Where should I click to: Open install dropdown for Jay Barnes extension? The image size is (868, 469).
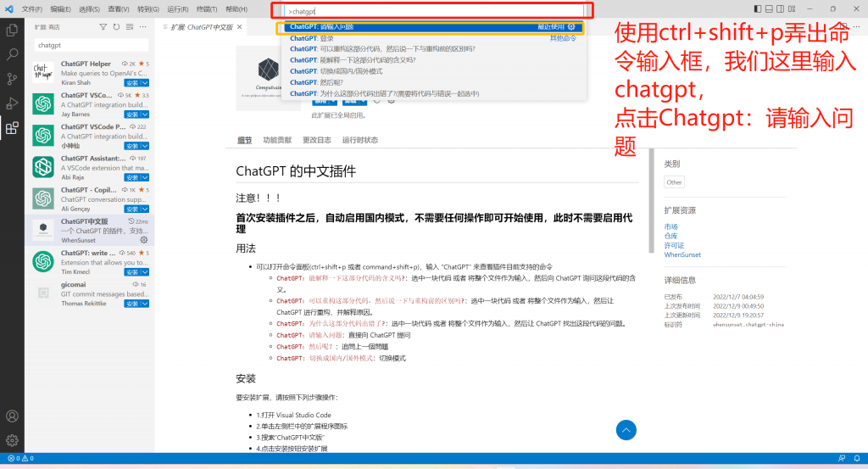pyautogui.click(x=144, y=114)
